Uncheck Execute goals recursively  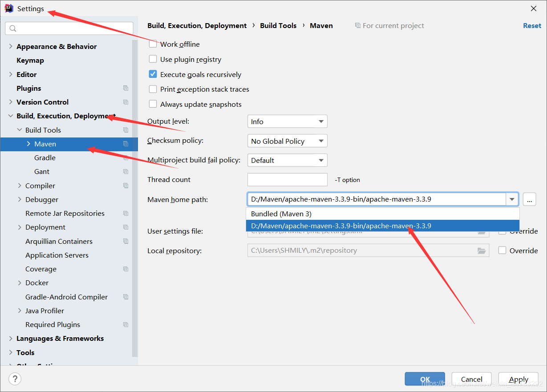point(153,74)
